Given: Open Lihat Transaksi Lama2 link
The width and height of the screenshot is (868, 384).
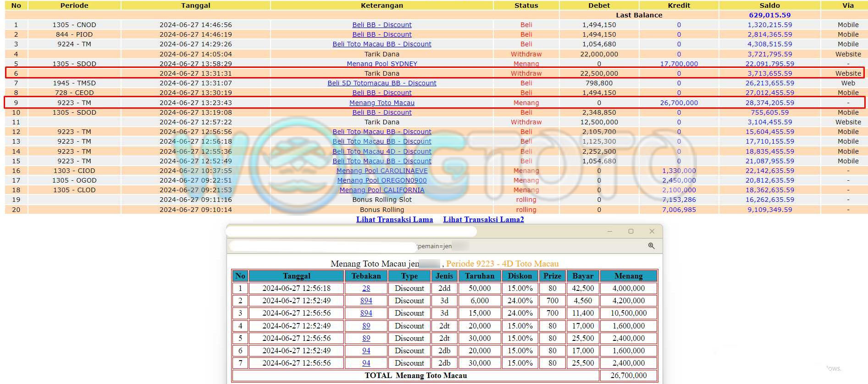Looking at the screenshot, I should (483, 219).
